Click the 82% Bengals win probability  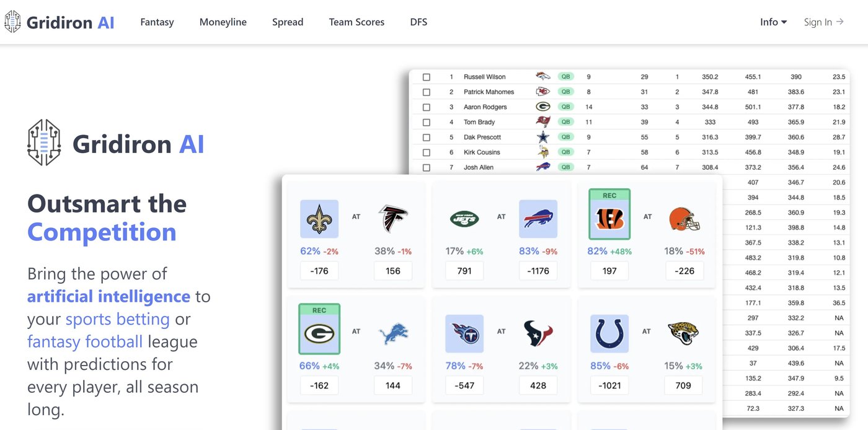point(598,251)
